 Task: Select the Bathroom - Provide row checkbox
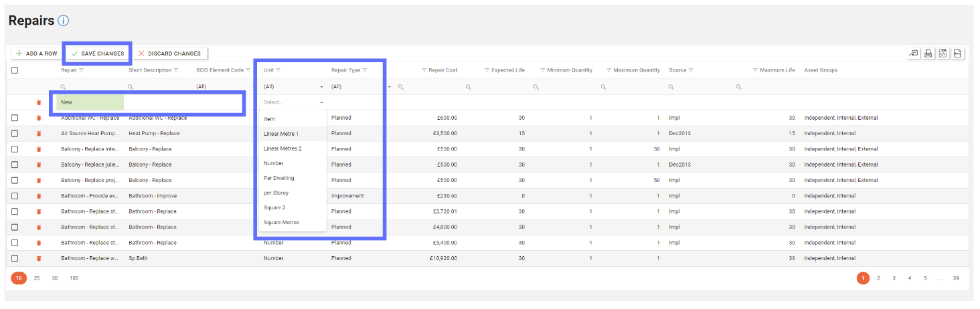point(15,196)
